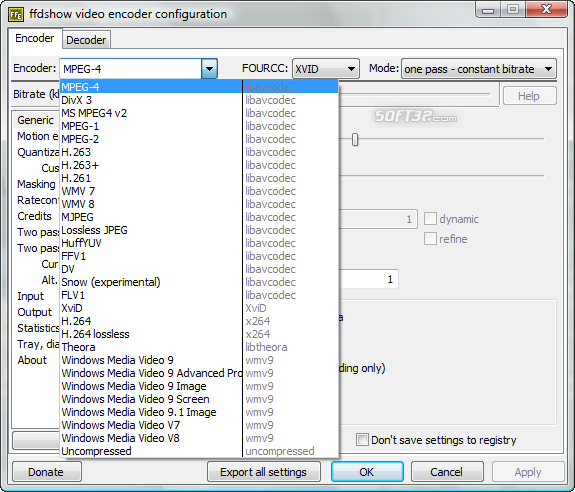
Task: Choose Snow (experimental) encoder
Action: (x=198, y=282)
